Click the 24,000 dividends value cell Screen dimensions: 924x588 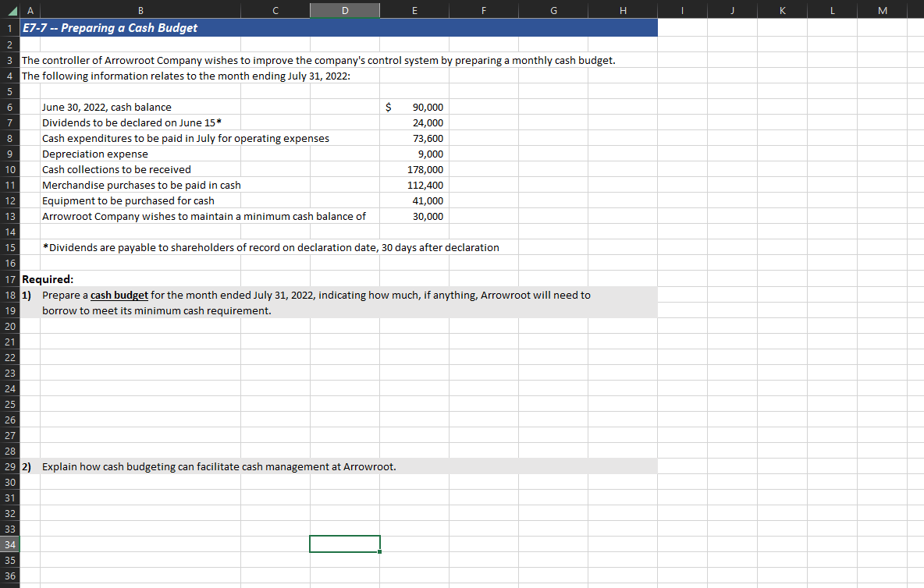(x=414, y=122)
